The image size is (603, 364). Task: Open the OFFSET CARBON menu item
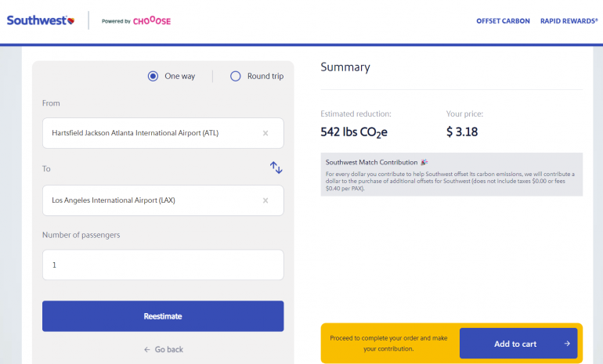point(503,21)
